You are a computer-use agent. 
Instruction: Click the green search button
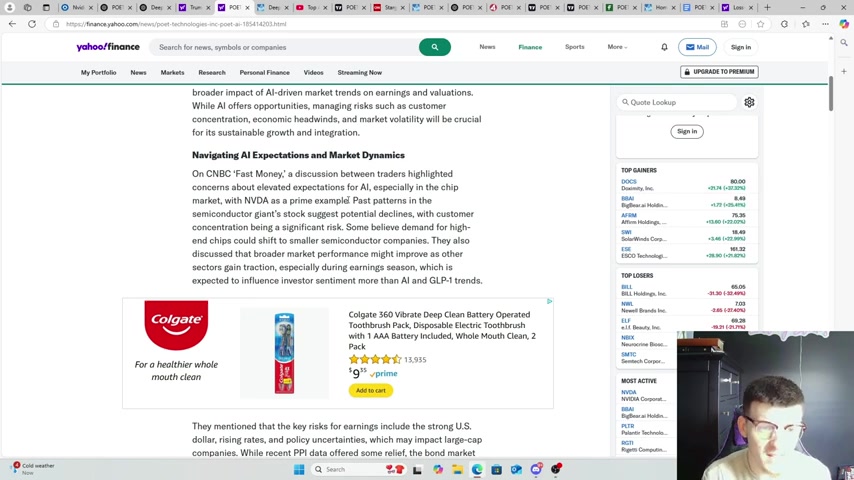click(x=435, y=47)
